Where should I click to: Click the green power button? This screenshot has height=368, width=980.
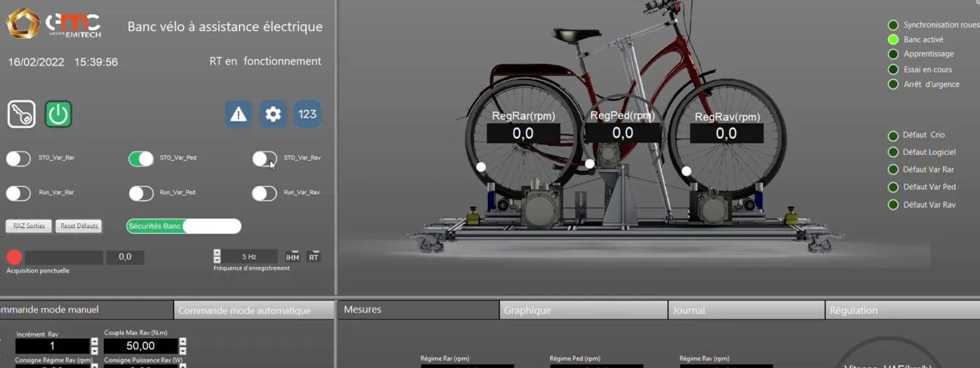(58, 114)
